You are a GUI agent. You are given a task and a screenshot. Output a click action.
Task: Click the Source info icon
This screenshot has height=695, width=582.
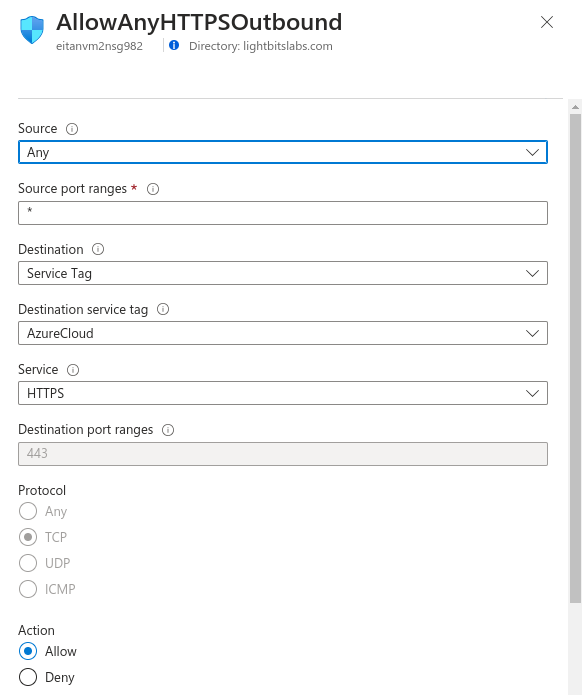72,129
